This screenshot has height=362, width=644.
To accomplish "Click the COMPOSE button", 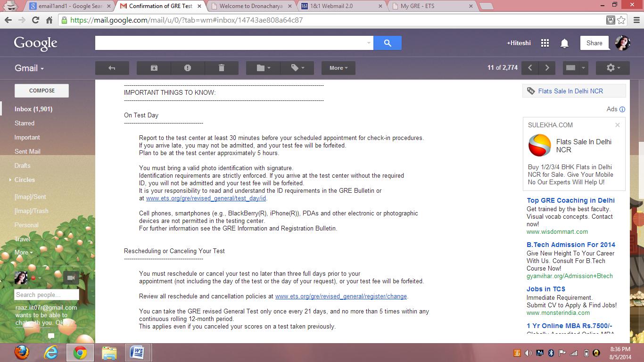I will click(x=42, y=90).
